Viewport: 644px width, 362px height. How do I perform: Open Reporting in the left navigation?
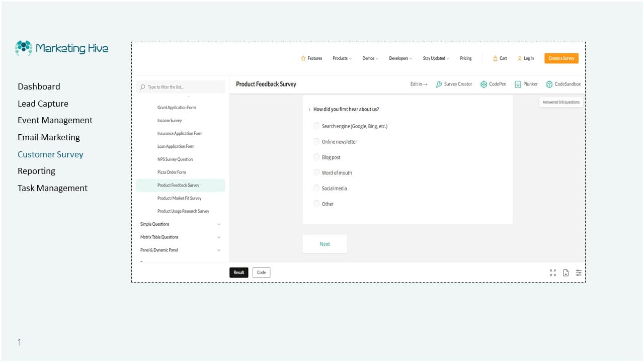click(36, 171)
